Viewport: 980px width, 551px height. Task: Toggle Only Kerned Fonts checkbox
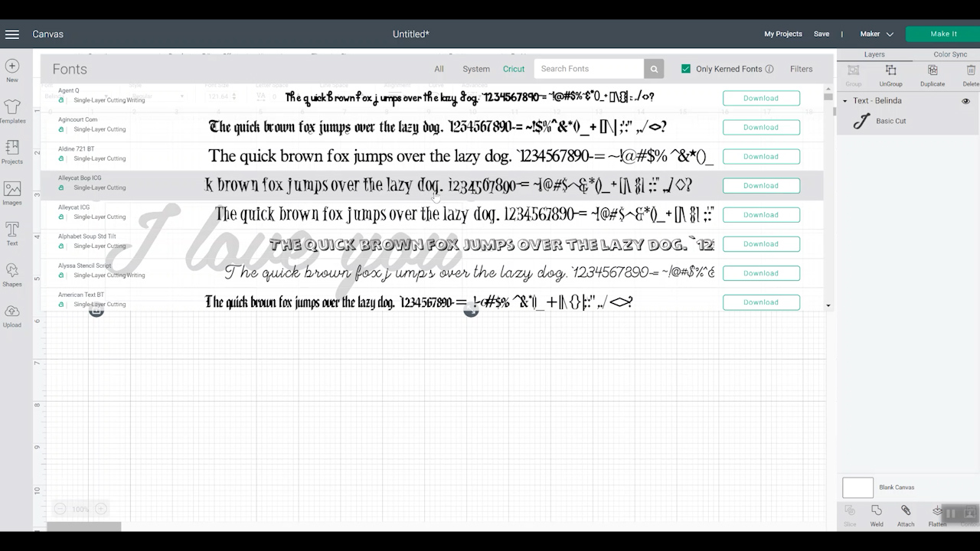(686, 69)
